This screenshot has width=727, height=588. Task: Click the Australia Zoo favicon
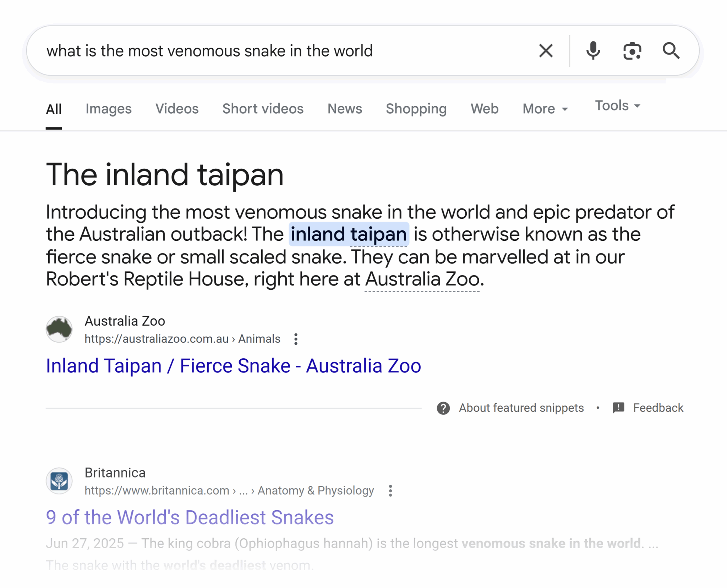click(59, 329)
